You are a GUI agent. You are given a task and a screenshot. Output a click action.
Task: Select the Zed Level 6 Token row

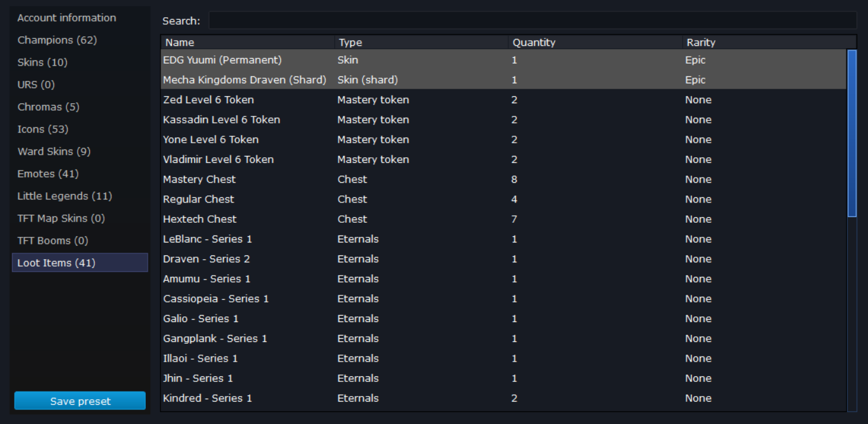[504, 100]
